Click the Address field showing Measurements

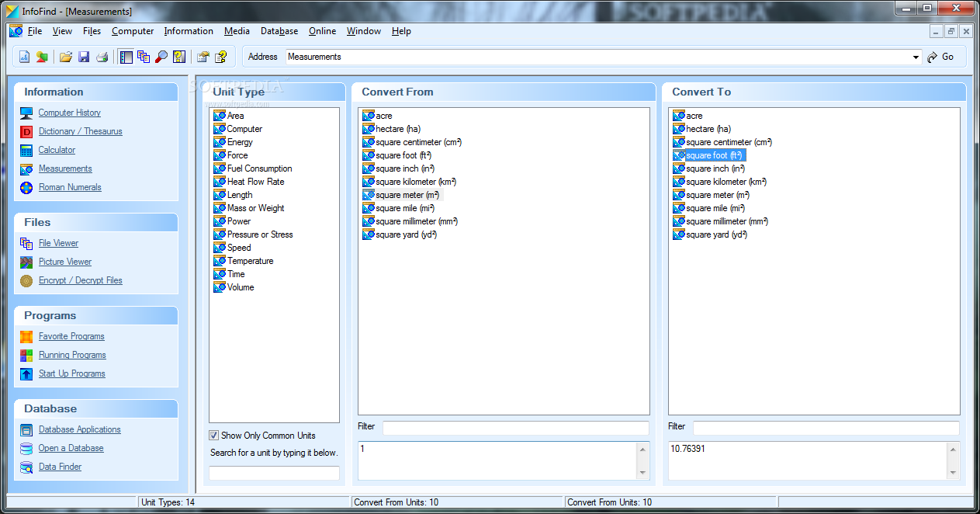(x=597, y=57)
